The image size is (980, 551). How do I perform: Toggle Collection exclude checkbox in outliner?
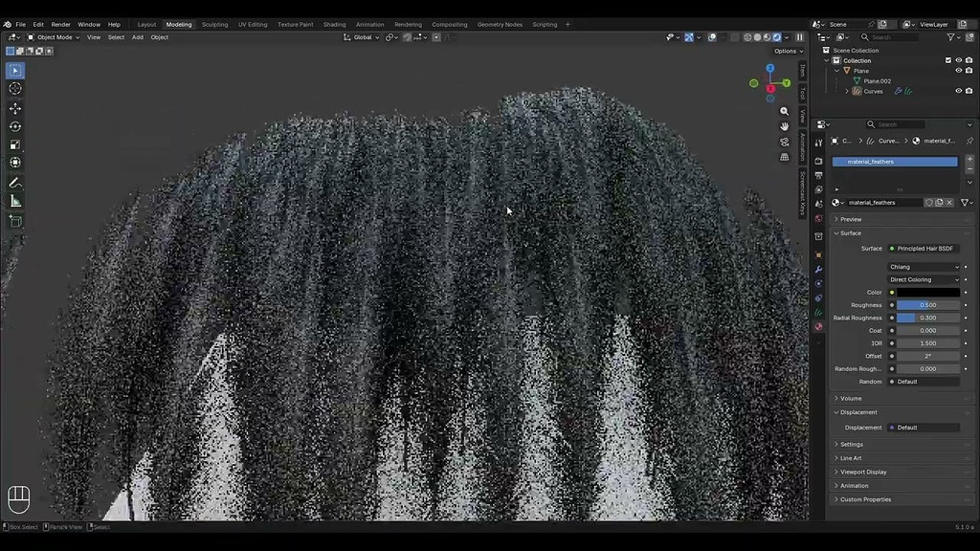pyautogui.click(x=948, y=60)
